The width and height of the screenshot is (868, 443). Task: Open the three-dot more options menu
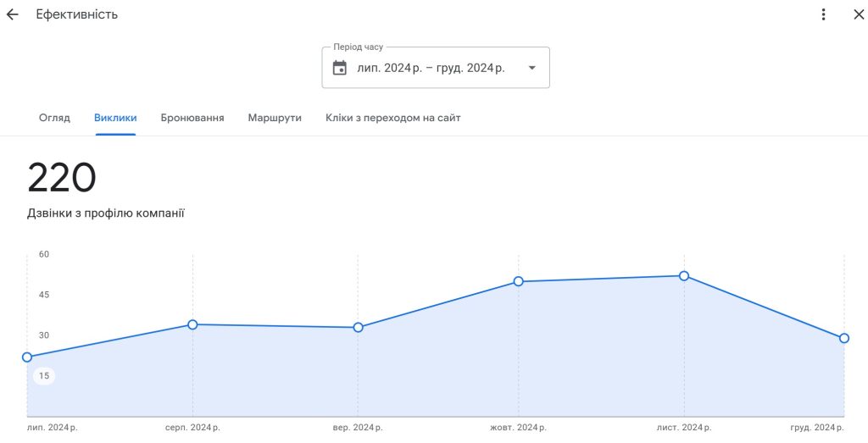[x=823, y=14]
